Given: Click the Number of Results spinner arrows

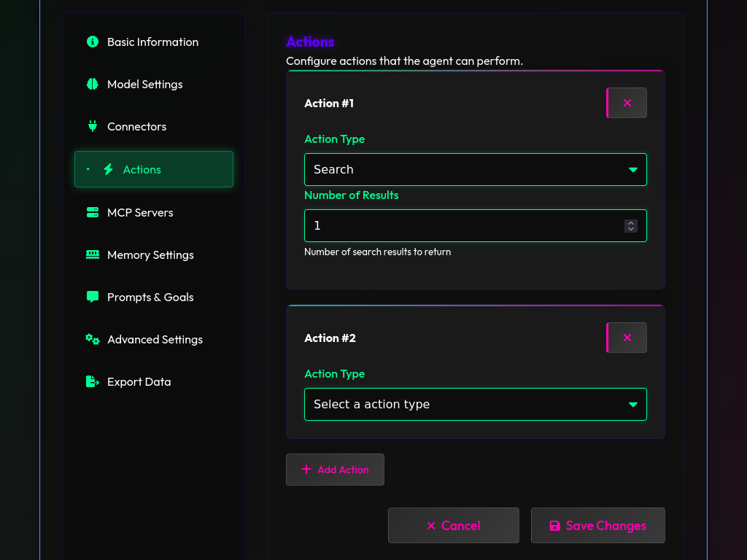Looking at the screenshot, I should pos(631,226).
